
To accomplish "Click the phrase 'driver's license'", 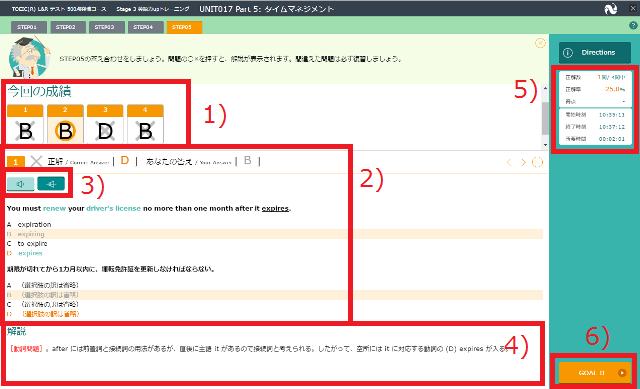I will 113,208.
